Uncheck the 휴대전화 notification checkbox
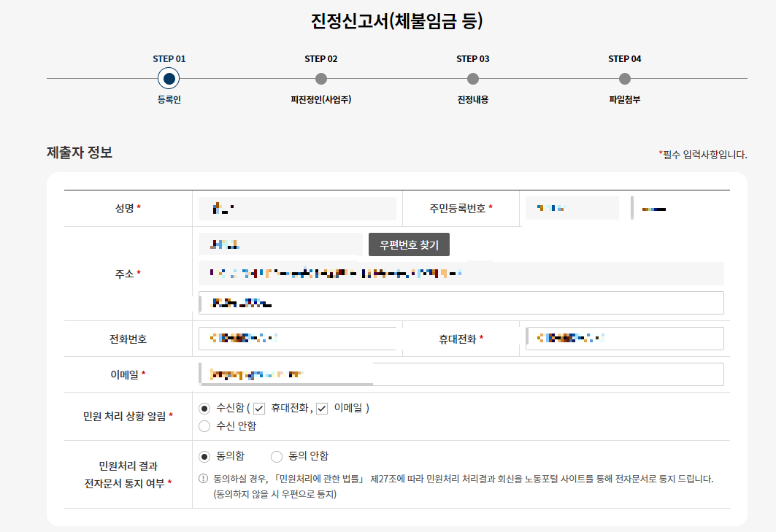This screenshot has width=776, height=532. (x=258, y=407)
